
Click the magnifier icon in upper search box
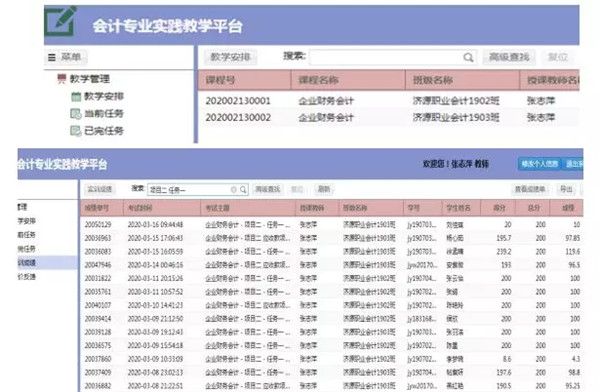coord(468,57)
